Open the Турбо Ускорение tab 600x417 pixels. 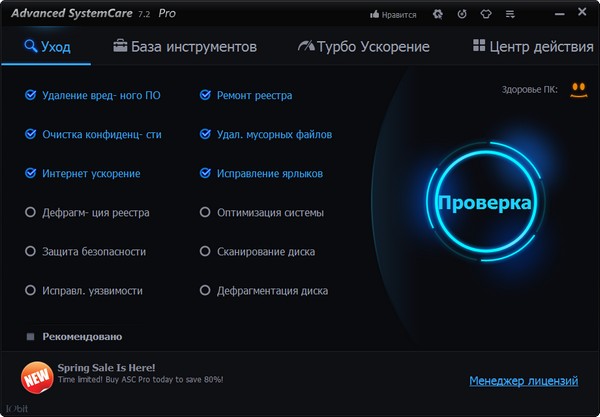click(x=364, y=47)
